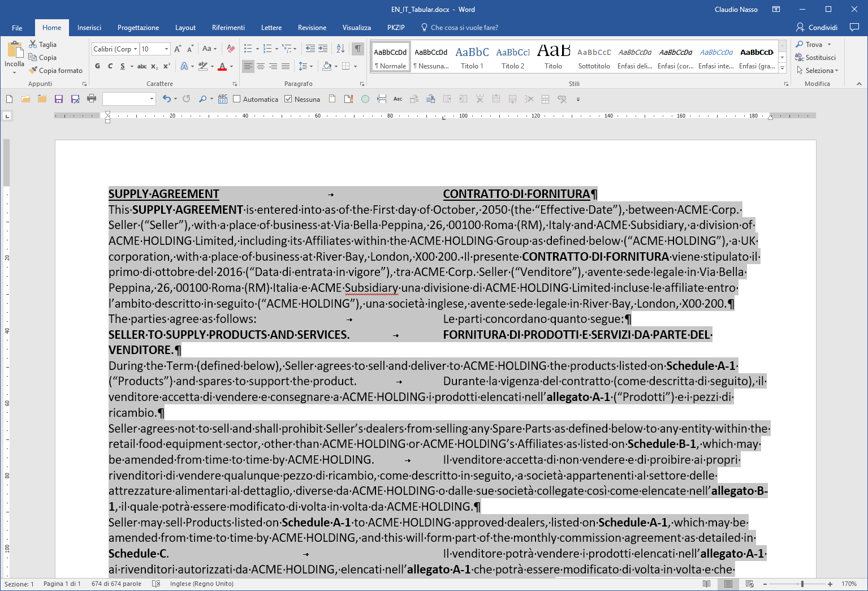Image resolution: width=868 pixels, height=591 pixels.
Task: Switch to the Progettazione tab
Action: (138, 27)
